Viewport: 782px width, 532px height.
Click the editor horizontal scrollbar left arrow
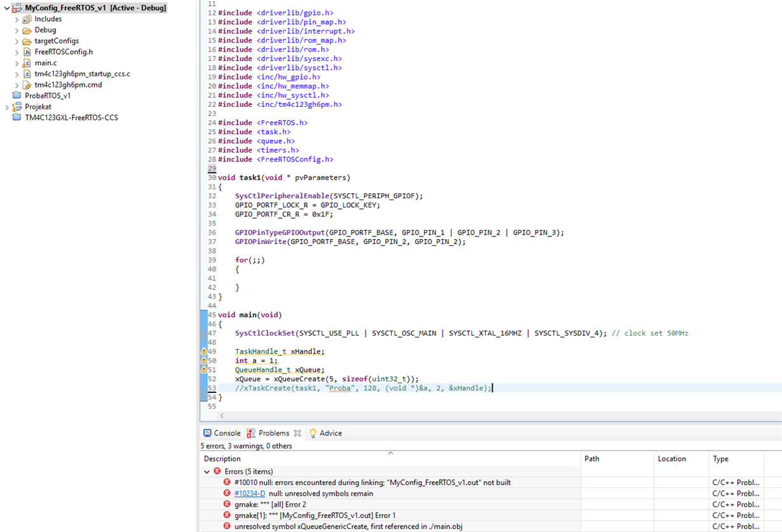[x=221, y=416]
